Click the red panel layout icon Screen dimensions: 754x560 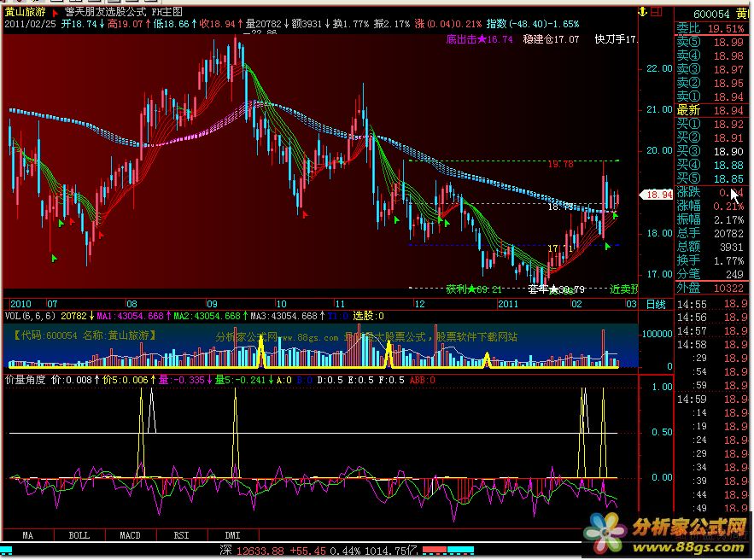tap(657, 12)
